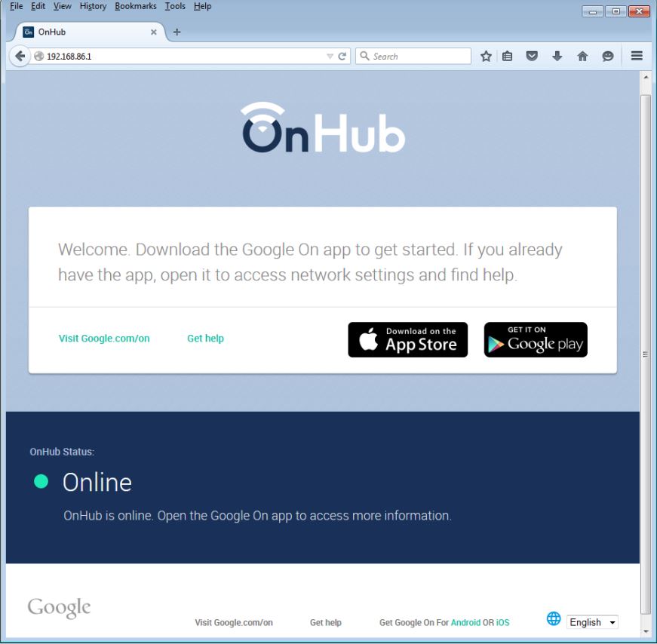Open the hamburger menu button

637,56
